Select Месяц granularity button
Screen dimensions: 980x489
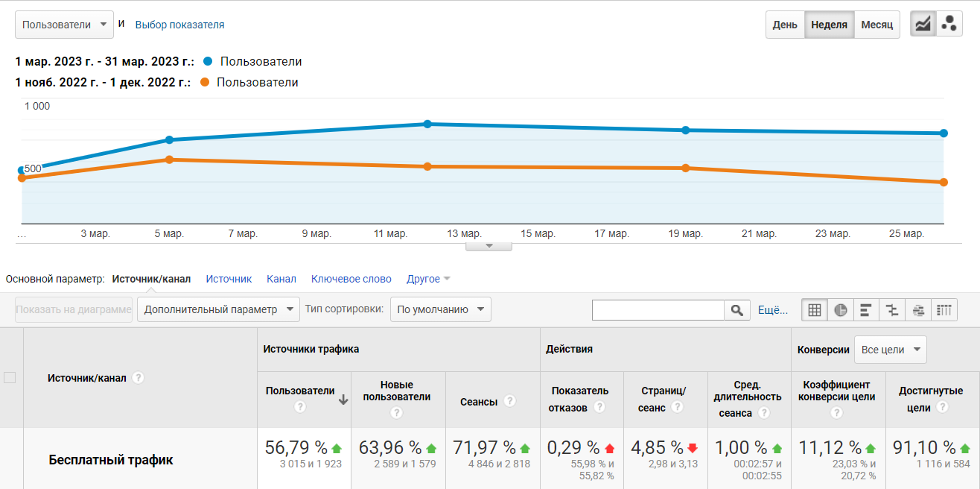click(x=877, y=24)
